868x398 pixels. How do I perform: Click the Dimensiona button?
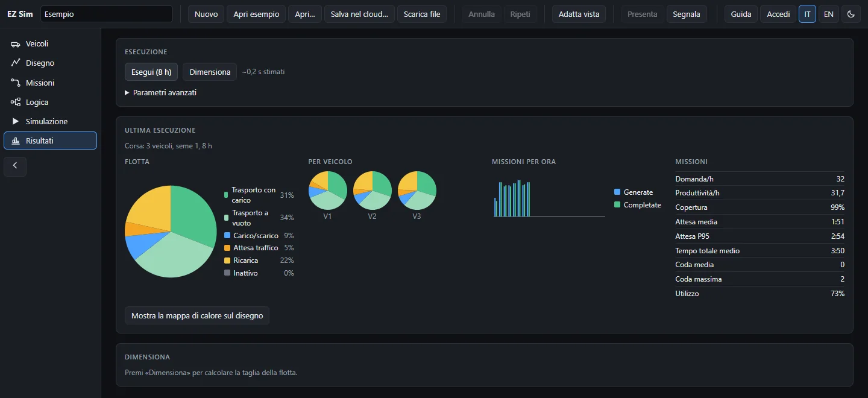pos(210,72)
